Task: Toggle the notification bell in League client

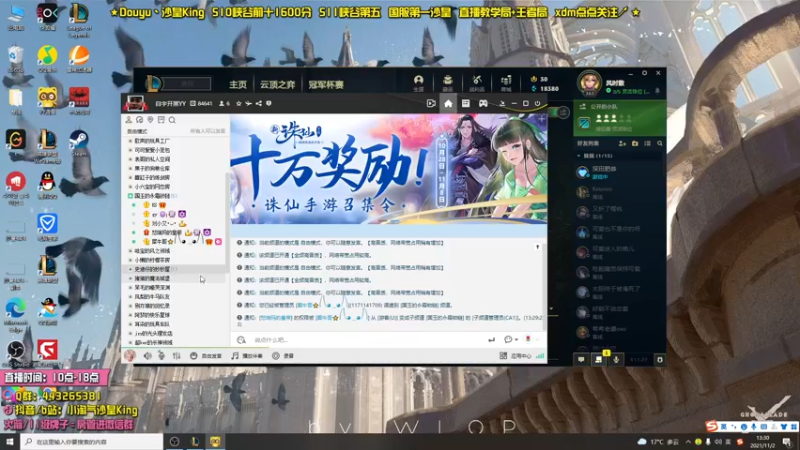Action: point(657,91)
